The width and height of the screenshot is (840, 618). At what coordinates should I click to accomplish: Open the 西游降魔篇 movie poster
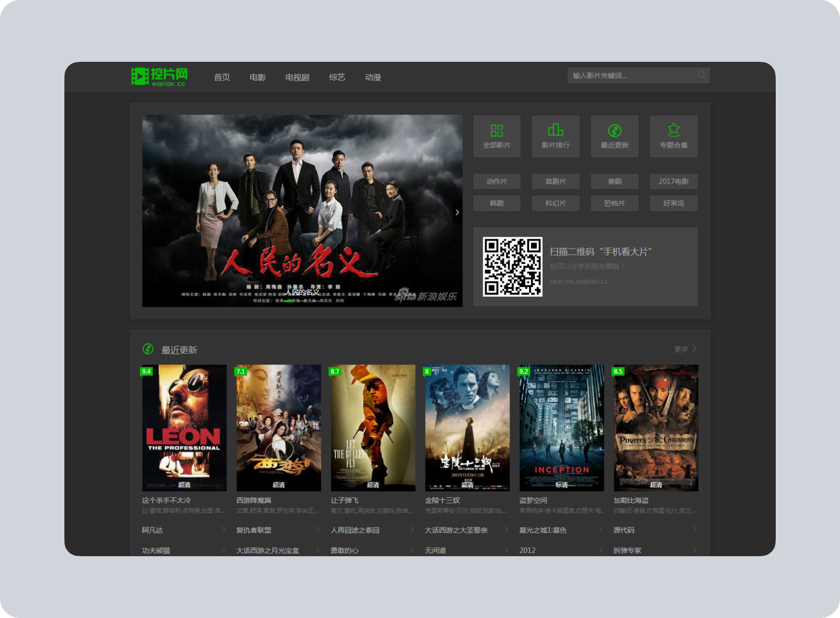279,428
